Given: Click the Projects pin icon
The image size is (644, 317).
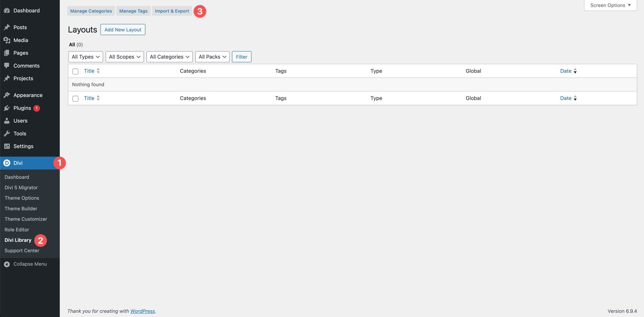Looking at the screenshot, I should (7, 78).
